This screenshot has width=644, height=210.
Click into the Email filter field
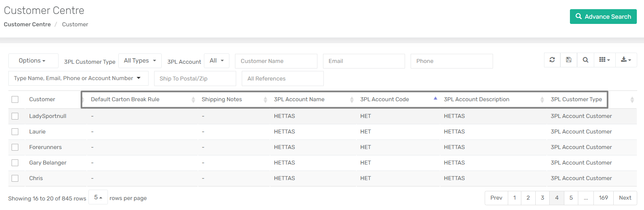click(x=364, y=61)
